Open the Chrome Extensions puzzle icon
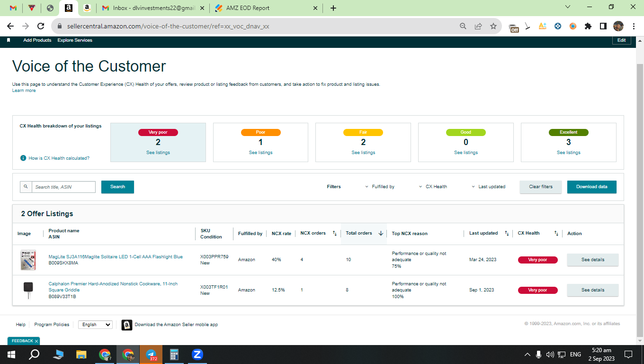This screenshot has height=364, width=644. (x=588, y=26)
